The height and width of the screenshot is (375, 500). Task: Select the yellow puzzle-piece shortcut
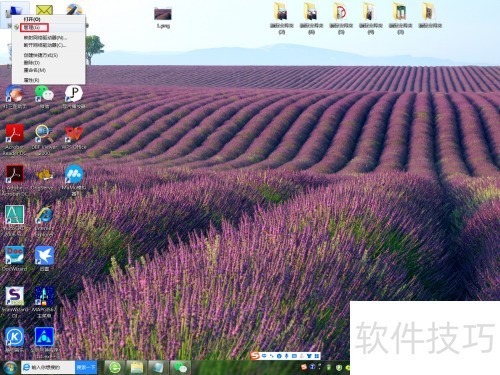(x=44, y=178)
